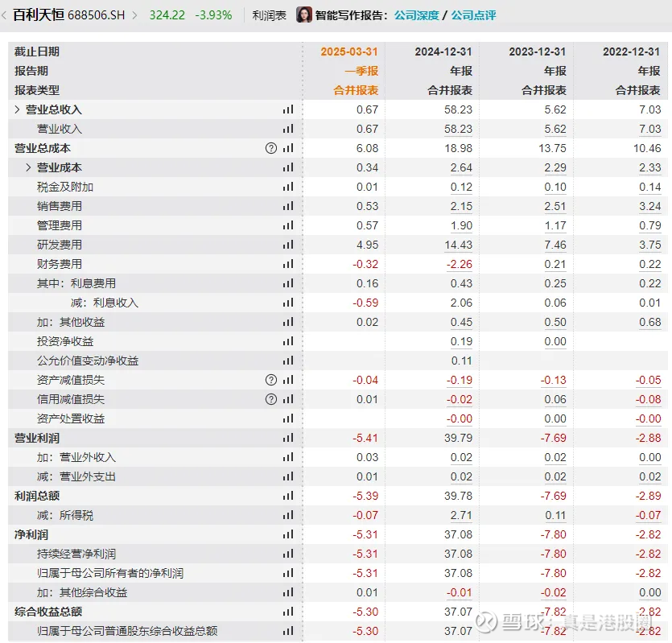Open the 公司点评 report link
The width and height of the screenshot is (672, 643).
473,15
